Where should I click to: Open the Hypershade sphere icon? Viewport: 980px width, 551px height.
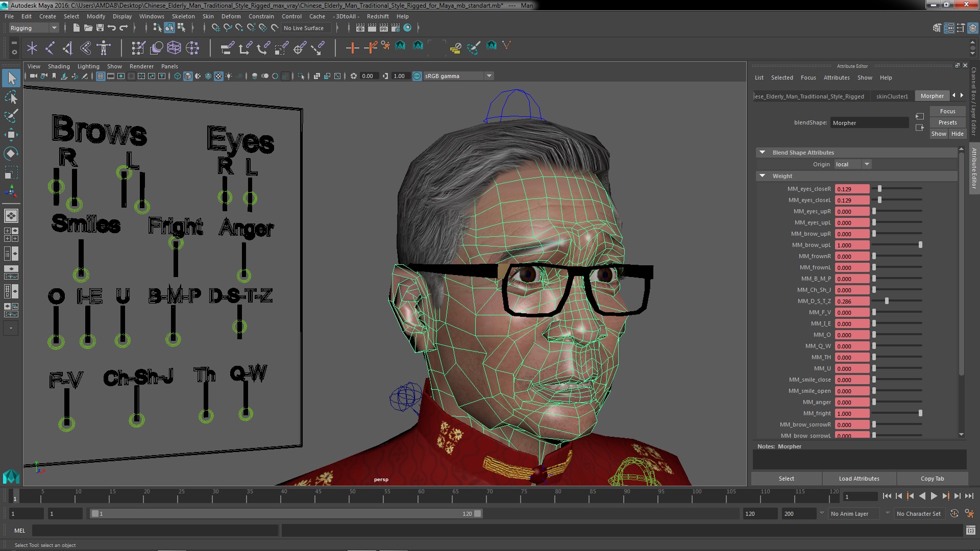point(407,28)
